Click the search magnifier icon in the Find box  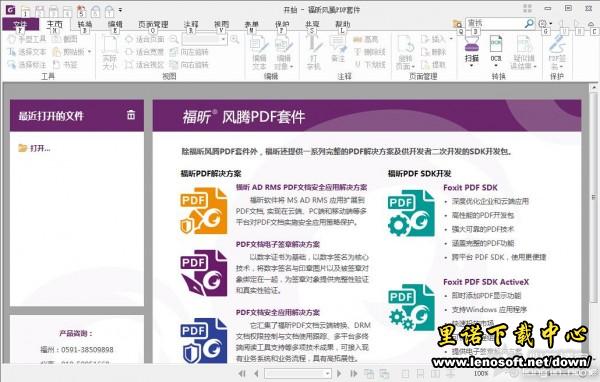pyautogui.click(x=529, y=23)
